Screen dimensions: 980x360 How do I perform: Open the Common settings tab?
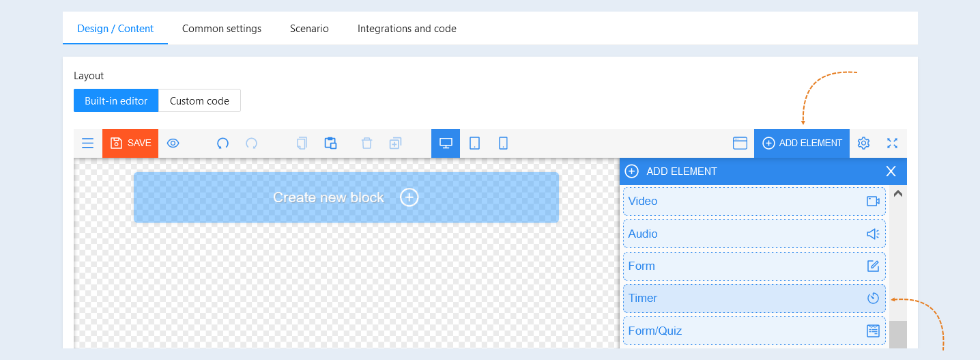[222, 29]
